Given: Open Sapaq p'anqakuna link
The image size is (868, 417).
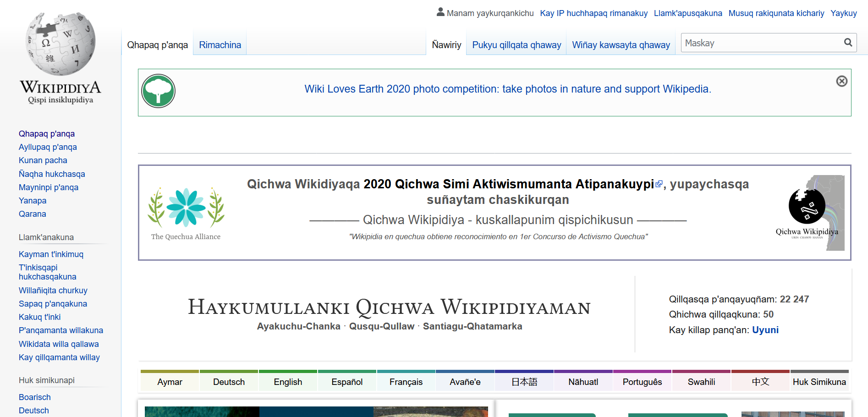Looking at the screenshot, I should 53,304.
